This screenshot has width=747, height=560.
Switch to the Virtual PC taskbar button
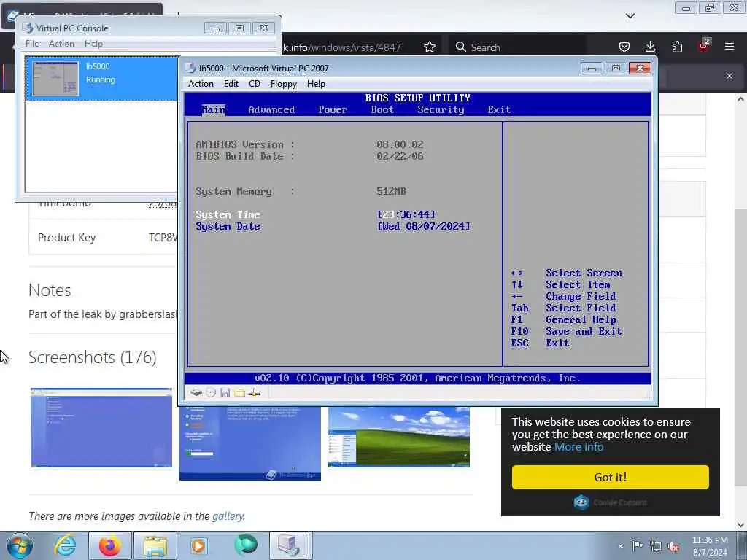[x=290, y=545]
